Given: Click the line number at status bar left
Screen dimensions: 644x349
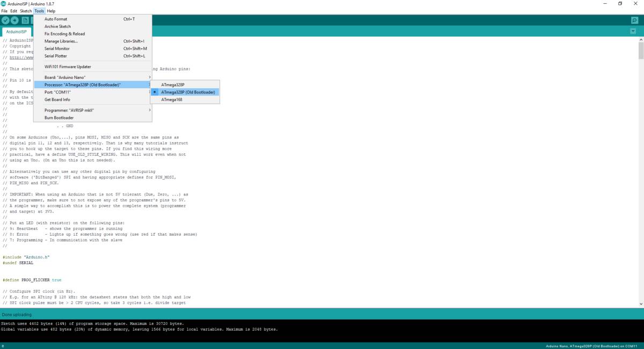Looking at the screenshot, I should click(3, 346).
